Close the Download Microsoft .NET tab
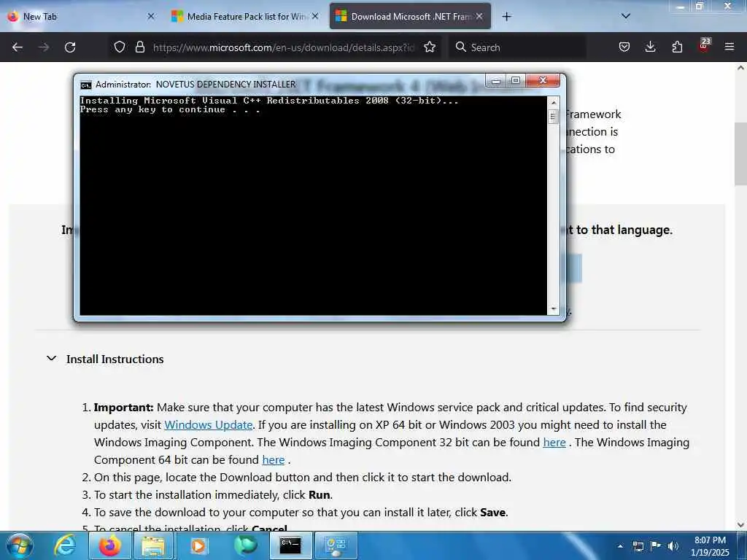 coord(479,16)
